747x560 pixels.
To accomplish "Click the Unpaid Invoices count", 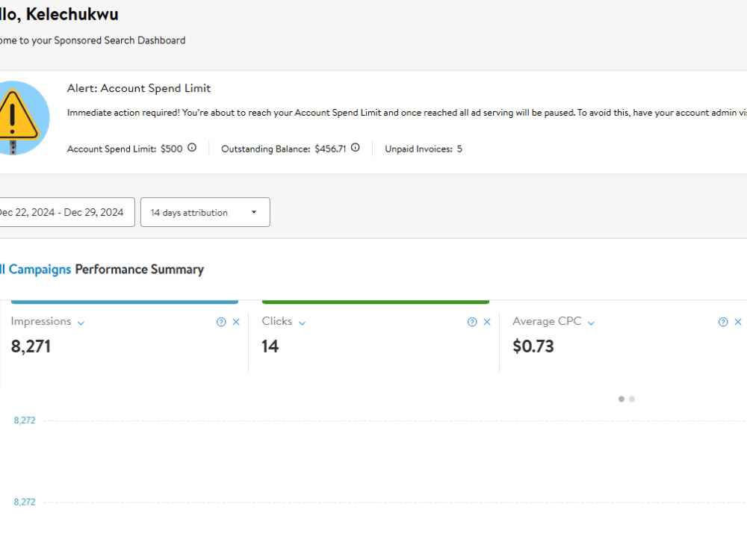I will [459, 149].
